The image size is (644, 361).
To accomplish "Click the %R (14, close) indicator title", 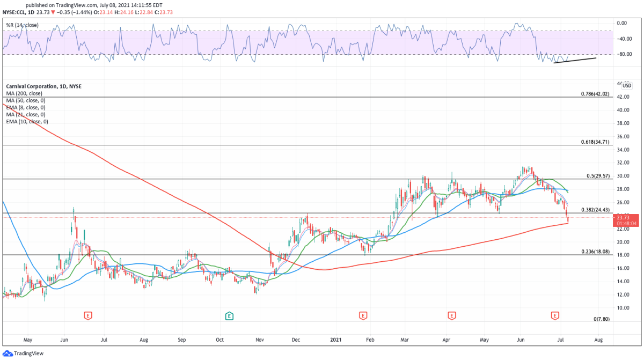I will [x=21, y=25].
